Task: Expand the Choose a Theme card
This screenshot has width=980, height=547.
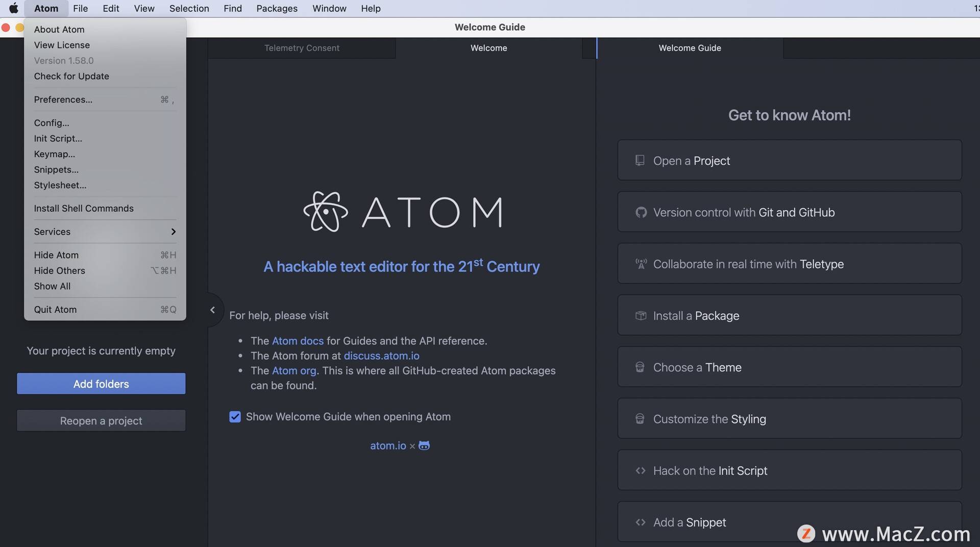Action: tap(790, 367)
